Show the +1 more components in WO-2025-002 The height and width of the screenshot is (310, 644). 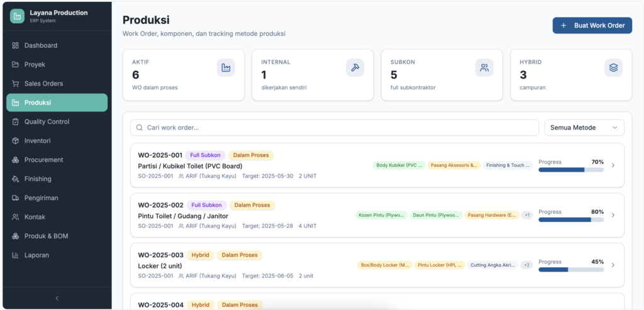(x=527, y=215)
